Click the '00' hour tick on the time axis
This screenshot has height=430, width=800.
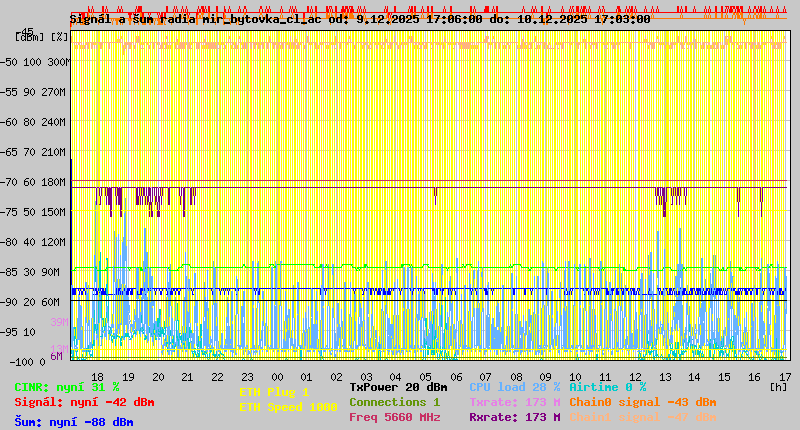[x=277, y=377]
